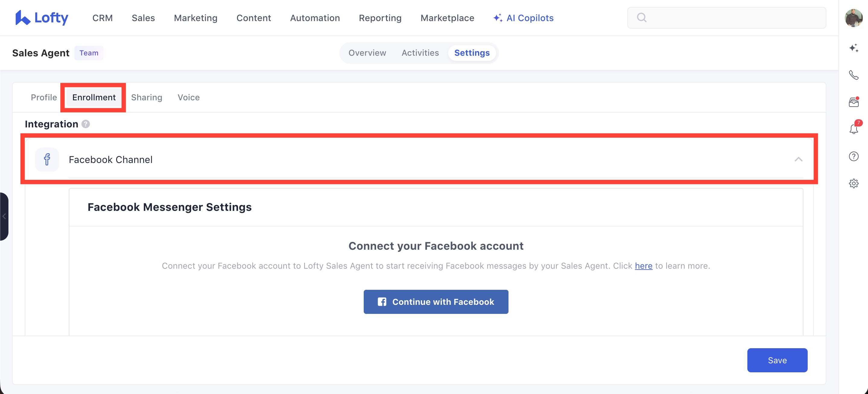This screenshot has height=394, width=868.
Task: Click the user profile avatar
Action: pos(854,18)
